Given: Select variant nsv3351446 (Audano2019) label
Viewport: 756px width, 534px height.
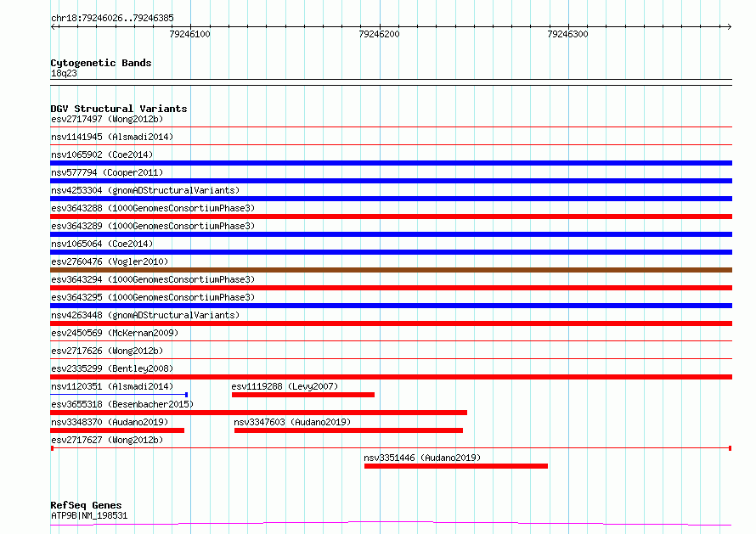Looking at the screenshot, I should [x=422, y=458].
